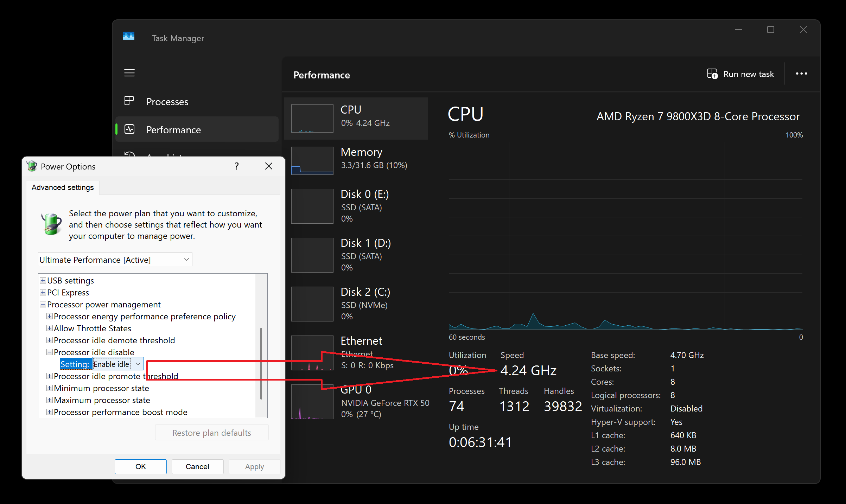The width and height of the screenshot is (846, 504).
Task: Maximize the Task Manager window
Action: [x=771, y=30]
